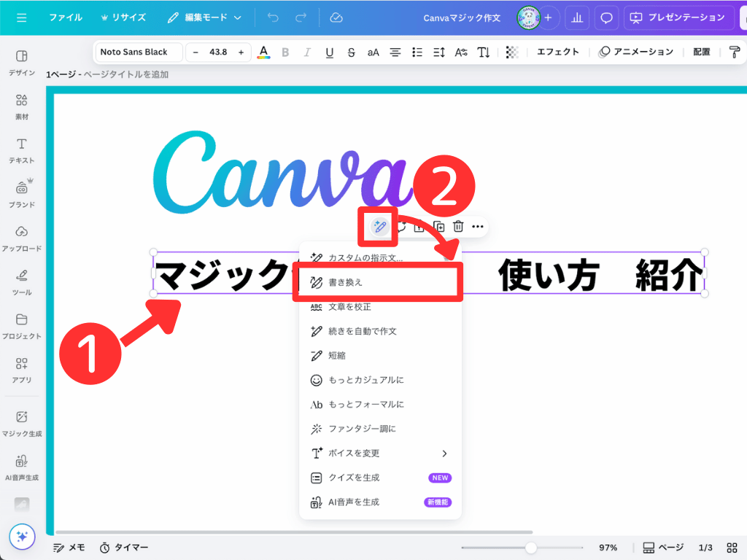Select 文章を校正 menu item
747x560 pixels.
(380, 307)
